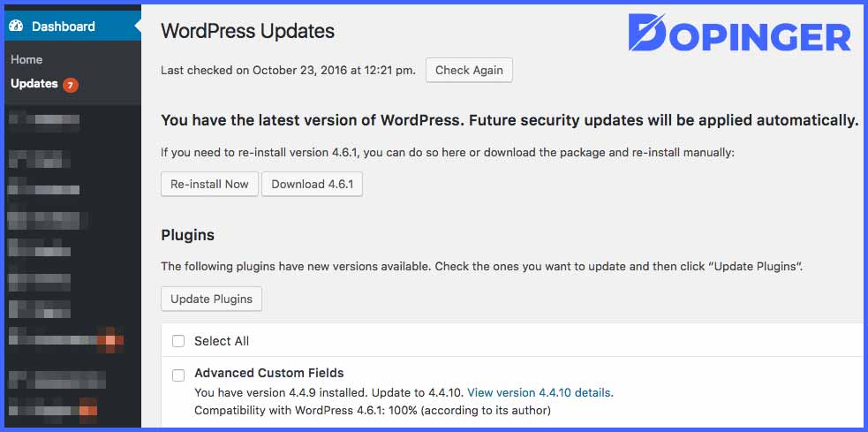Click the Advanced Custom Fields plugin name
Image resolution: width=868 pixels, height=432 pixels.
click(x=269, y=373)
